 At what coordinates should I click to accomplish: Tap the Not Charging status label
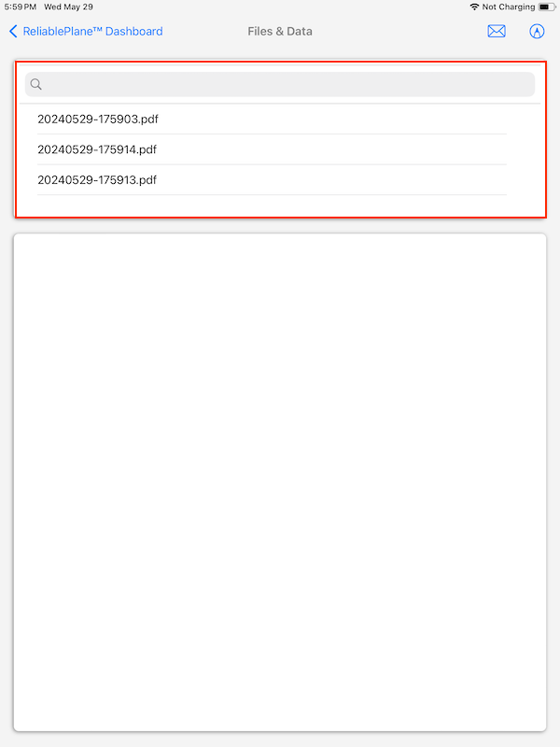point(509,7)
